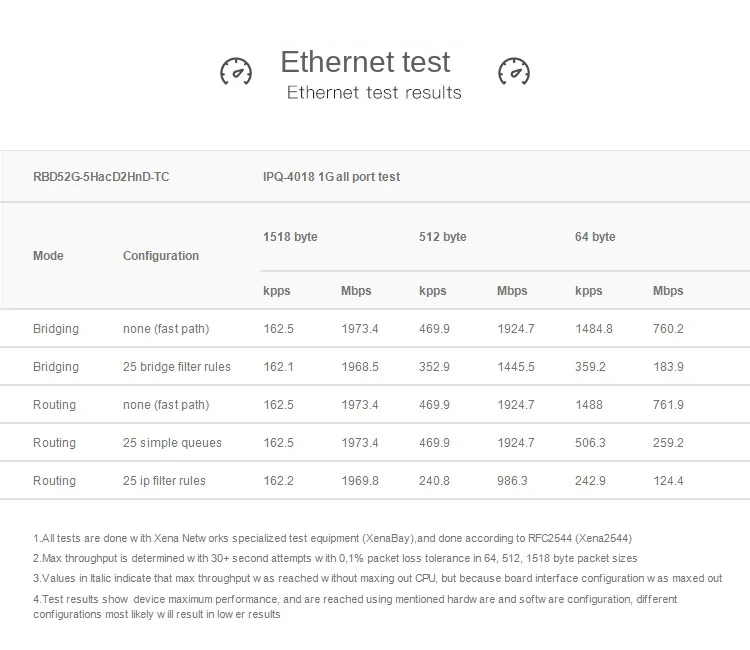Click the 25 simple queues configuration cell
This screenshot has width=750, height=650.
(172, 443)
